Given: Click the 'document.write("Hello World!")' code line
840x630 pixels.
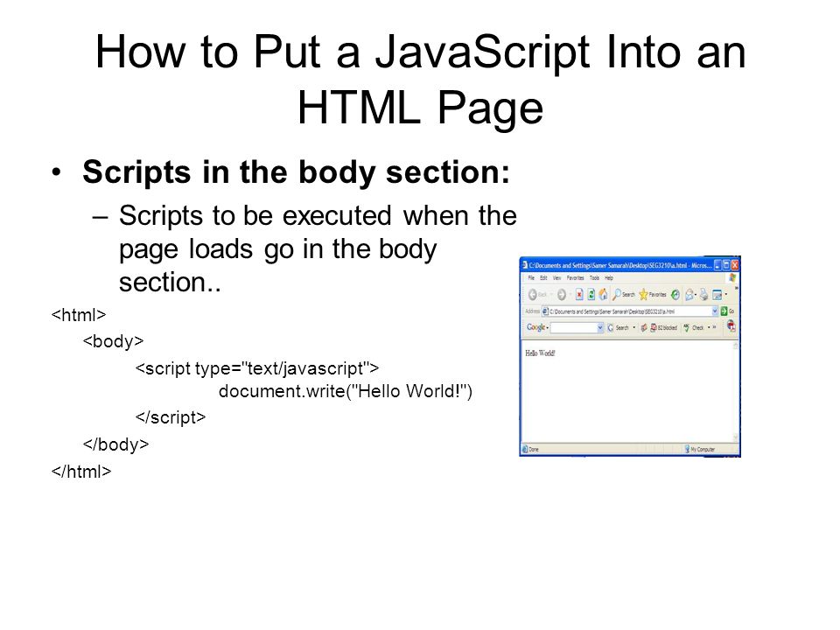Looking at the screenshot, I should point(346,391).
